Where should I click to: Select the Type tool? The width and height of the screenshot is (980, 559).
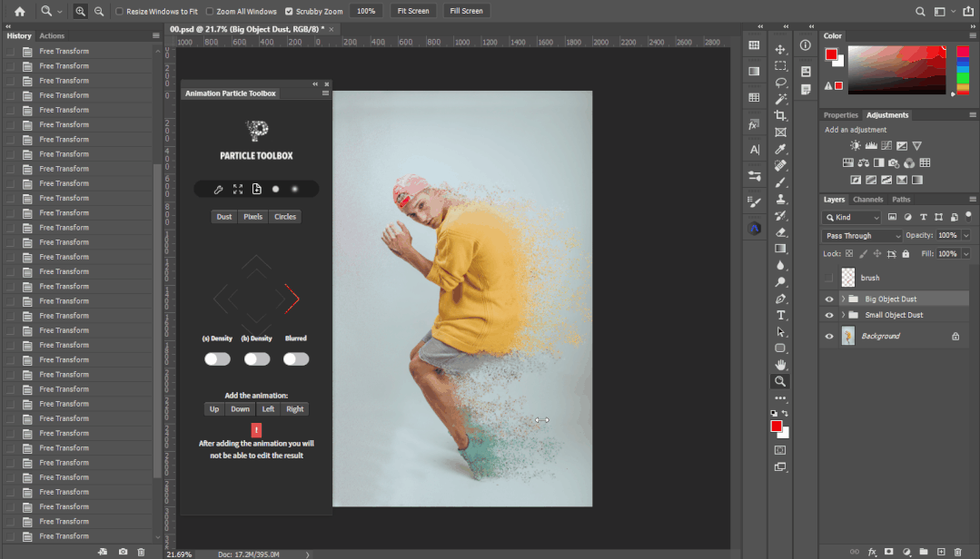(780, 315)
